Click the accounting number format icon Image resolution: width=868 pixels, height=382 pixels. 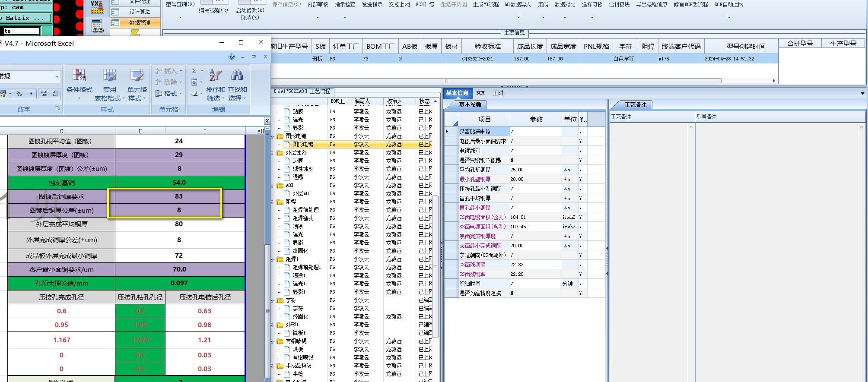pyautogui.click(x=3, y=94)
